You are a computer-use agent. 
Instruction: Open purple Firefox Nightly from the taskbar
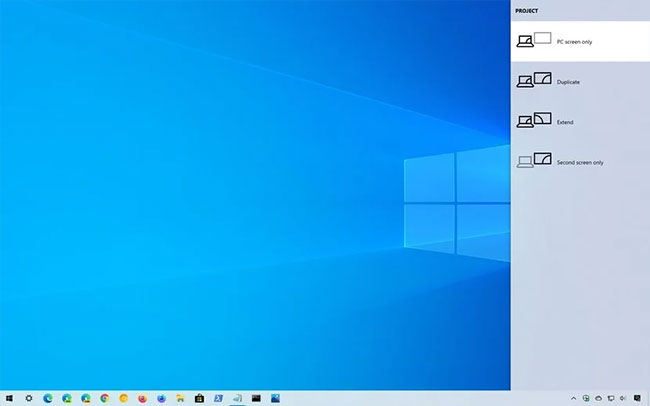click(x=161, y=399)
